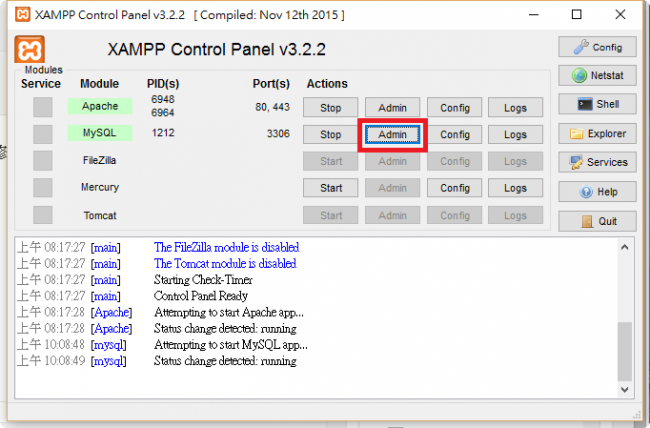Click the large orange XAMPP logo
The image size is (650, 428).
pos(29,49)
